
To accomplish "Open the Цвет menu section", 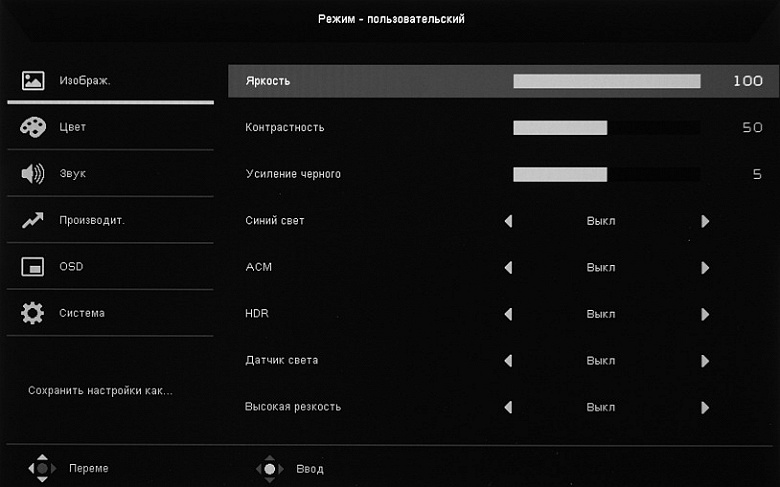I will tap(73, 127).
